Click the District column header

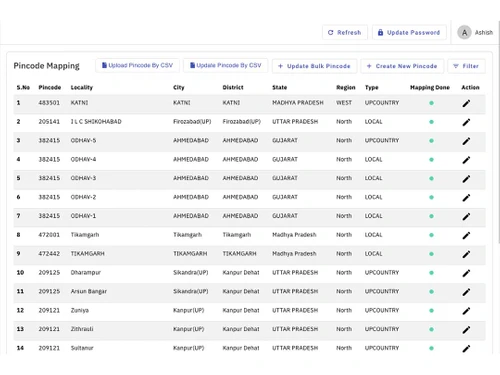click(x=233, y=87)
